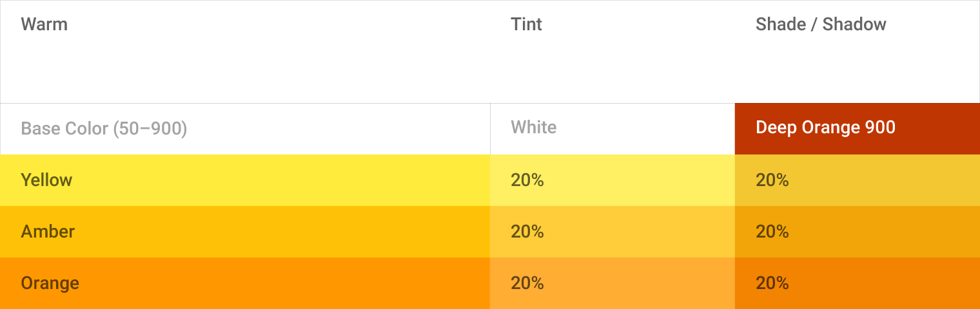The width and height of the screenshot is (980, 309).
Task: Click the Amber text label
Action: tap(48, 231)
